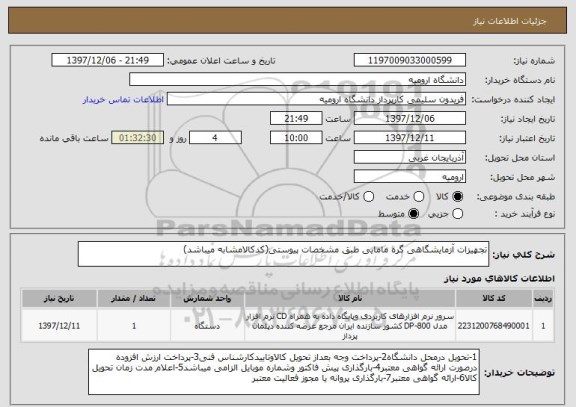This screenshot has width=576, height=407.
Task: Select the متوسط purchase type radio
Action: click(x=414, y=214)
